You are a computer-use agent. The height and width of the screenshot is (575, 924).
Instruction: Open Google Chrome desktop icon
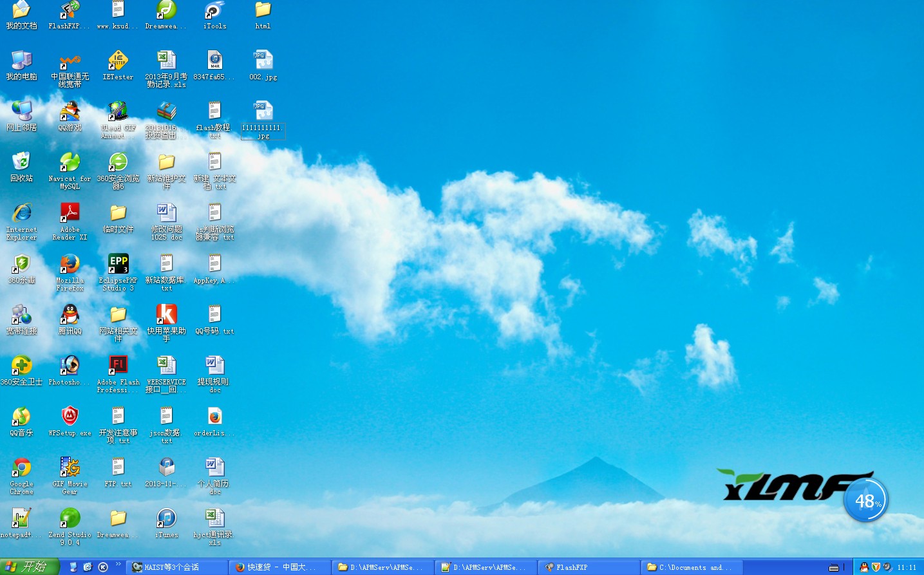coord(21,468)
